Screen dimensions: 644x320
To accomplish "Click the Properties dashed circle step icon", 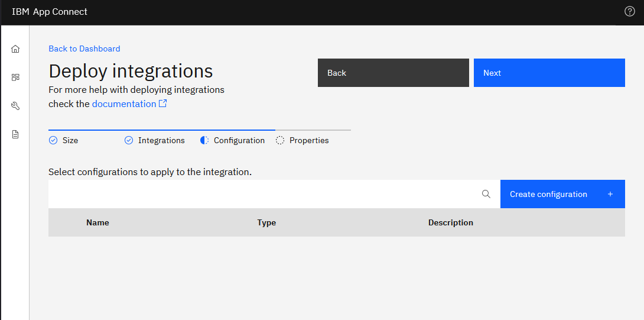I will [280, 140].
